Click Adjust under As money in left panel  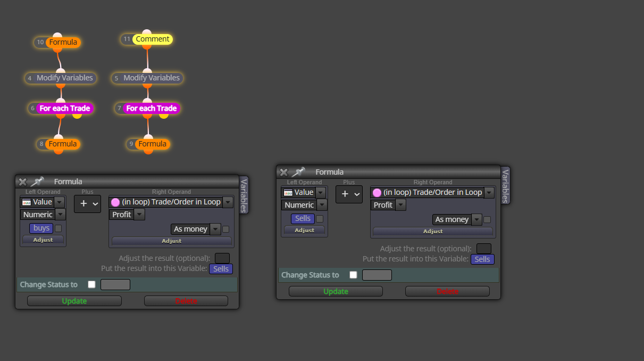pyautogui.click(x=172, y=241)
